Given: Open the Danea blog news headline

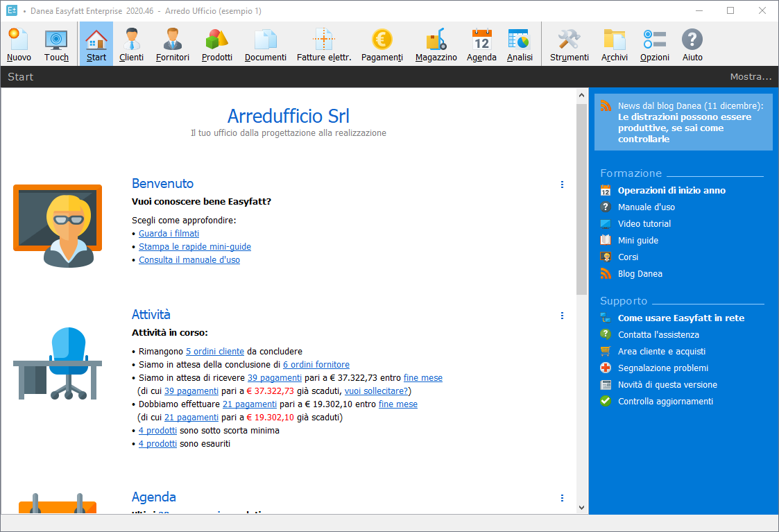Looking at the screenshot, I should pyautogui.click(x=685, y=128).
